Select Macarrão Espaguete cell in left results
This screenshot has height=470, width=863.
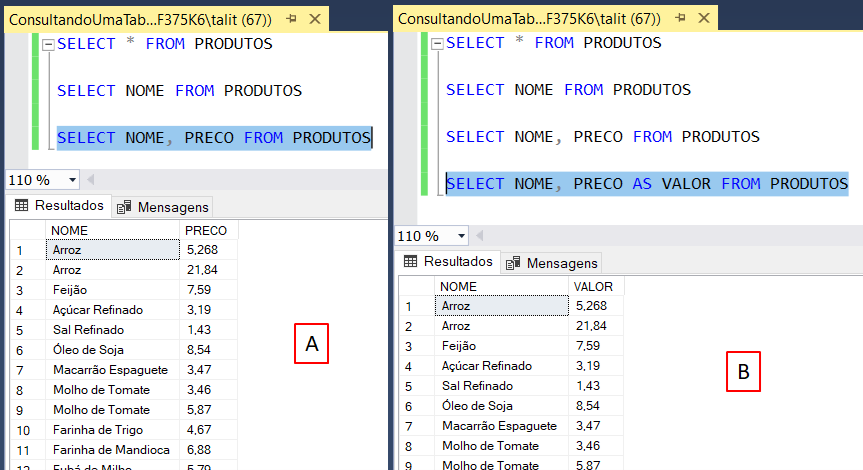point(113,370)
